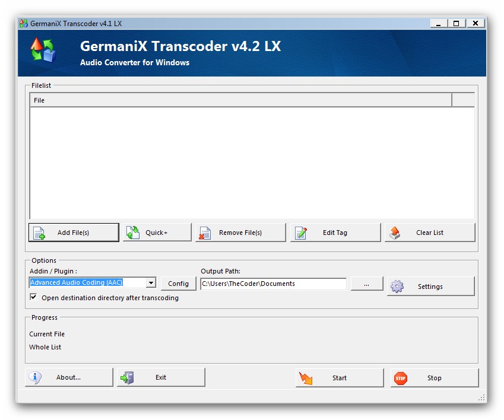Click the Edit Tag pencil icon
504x420 pixels.
[301, 233]
